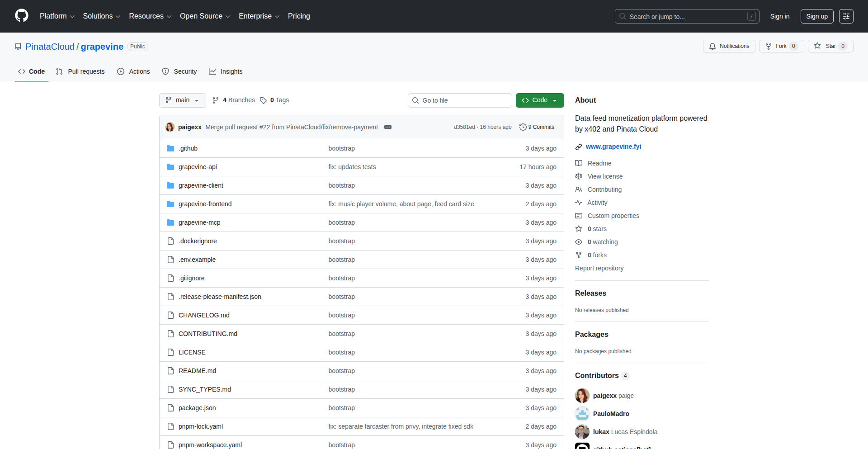Click the Go to file input
This screenshot has width=868, height=449.
tap(460, 100)
